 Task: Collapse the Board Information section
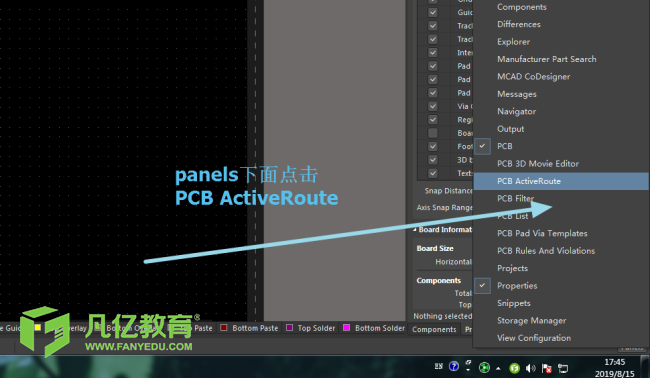pyautogui.click(x=415, y=230)
